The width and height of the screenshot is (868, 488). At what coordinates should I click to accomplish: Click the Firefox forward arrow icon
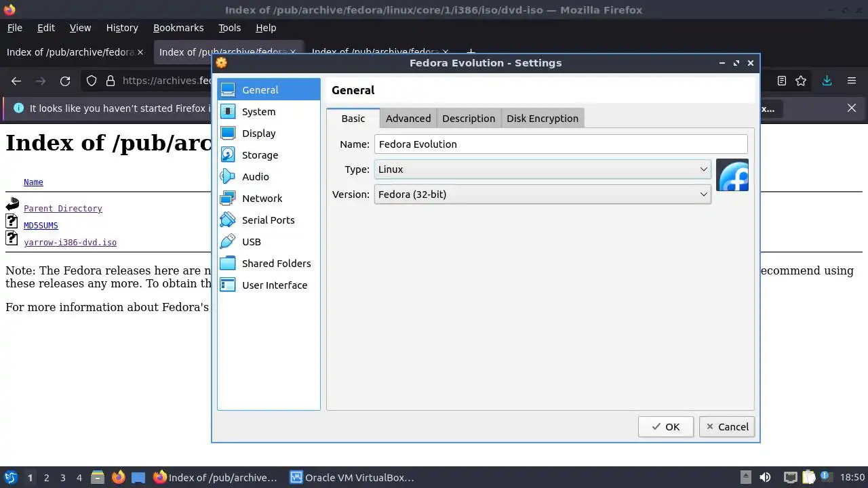point(41,81)
